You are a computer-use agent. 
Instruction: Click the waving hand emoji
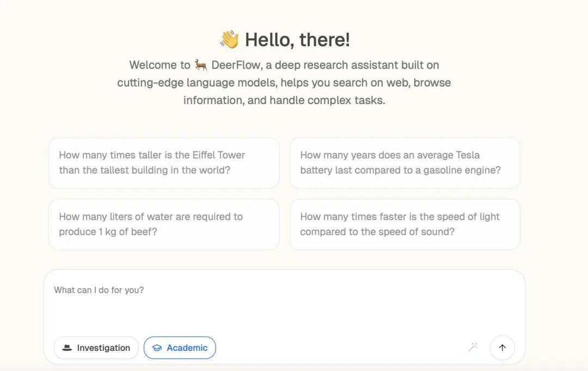pos(230,39)
